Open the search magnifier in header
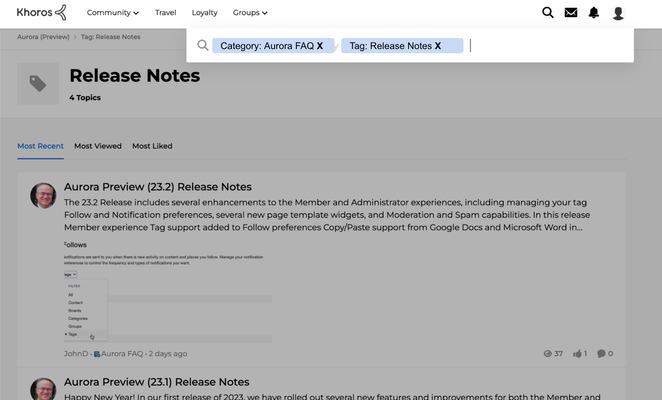662x400 pixels. (x=548, y=13)
